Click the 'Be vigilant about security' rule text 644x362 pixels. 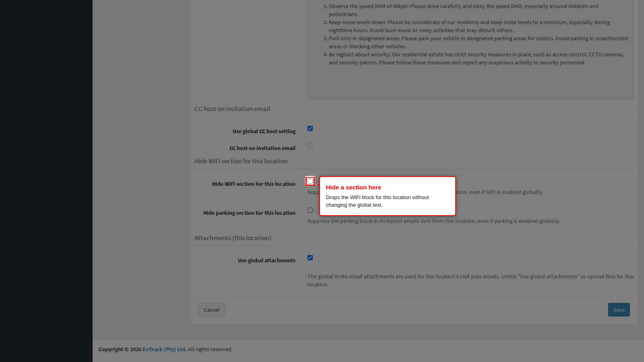[x=477, y=58]
